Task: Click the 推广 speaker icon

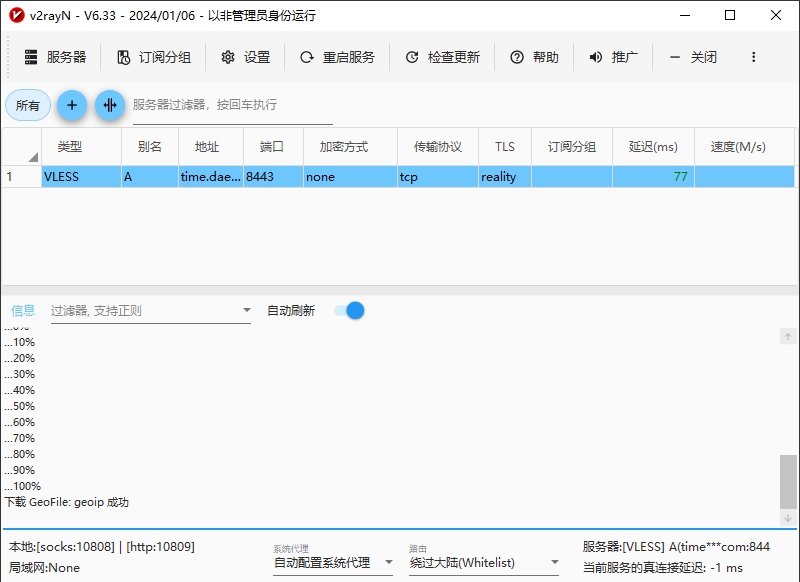Action: point(596,57)
